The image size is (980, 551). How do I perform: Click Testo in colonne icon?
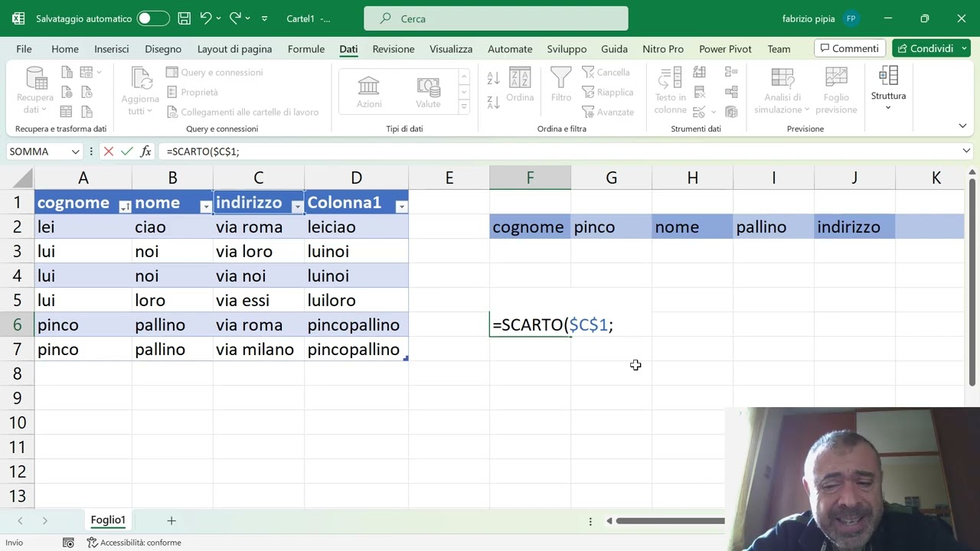pyautogui.click(x=670, y=90)
